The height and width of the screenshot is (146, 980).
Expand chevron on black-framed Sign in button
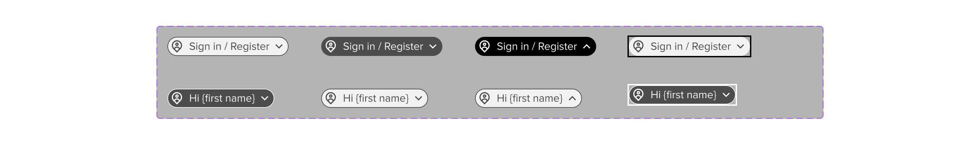[x=740, y=46]
